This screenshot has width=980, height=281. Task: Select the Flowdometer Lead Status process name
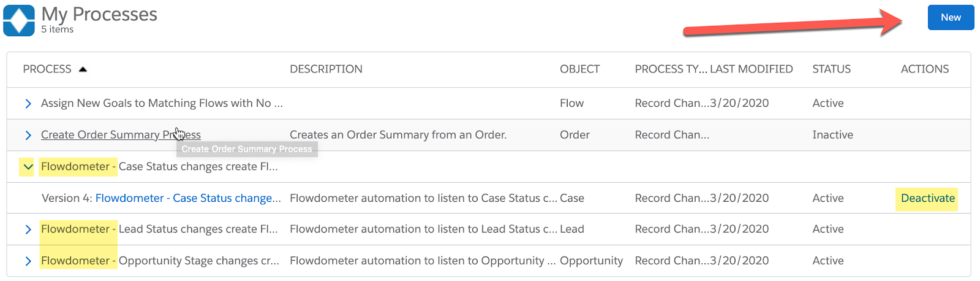159,229
